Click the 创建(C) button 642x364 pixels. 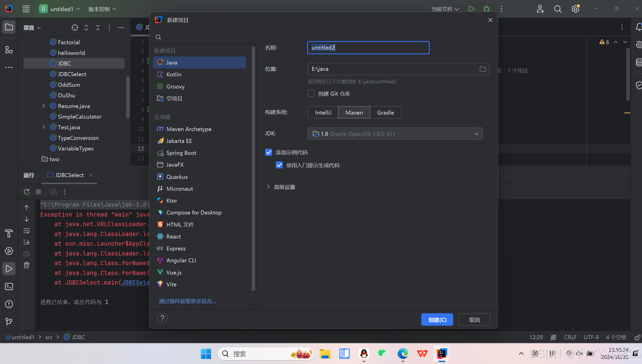click(437, 320)
